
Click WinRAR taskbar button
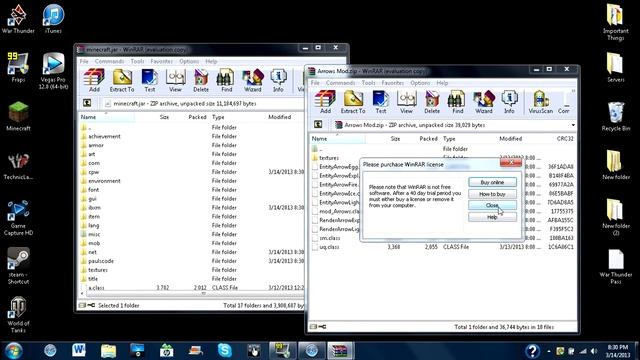(x=340, y=351)
